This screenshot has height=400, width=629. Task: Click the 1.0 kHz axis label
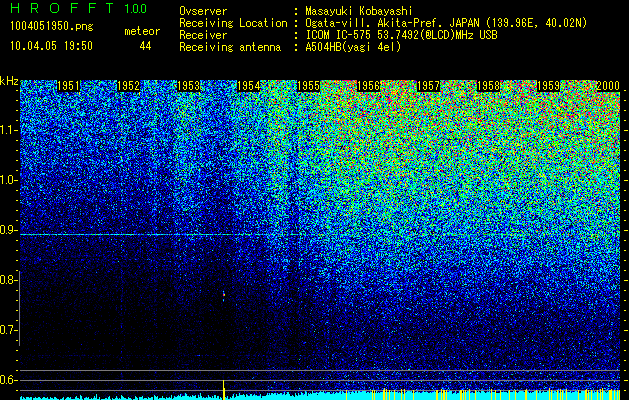click(x=8, y=181)
